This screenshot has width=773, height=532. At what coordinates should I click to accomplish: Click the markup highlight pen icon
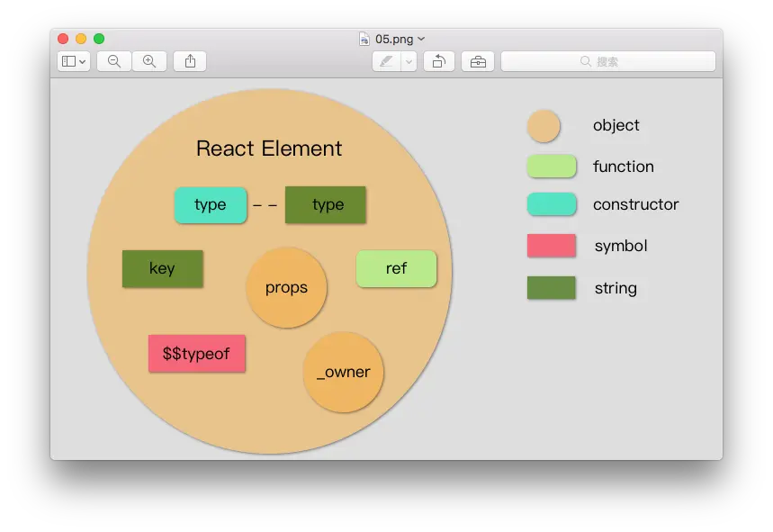(387, 61)
